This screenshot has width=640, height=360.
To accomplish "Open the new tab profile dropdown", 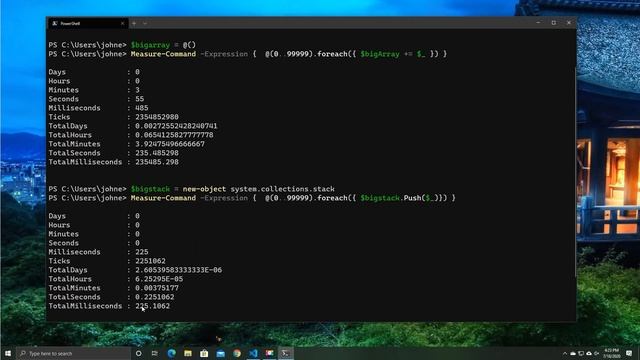I will coord(145,24).
